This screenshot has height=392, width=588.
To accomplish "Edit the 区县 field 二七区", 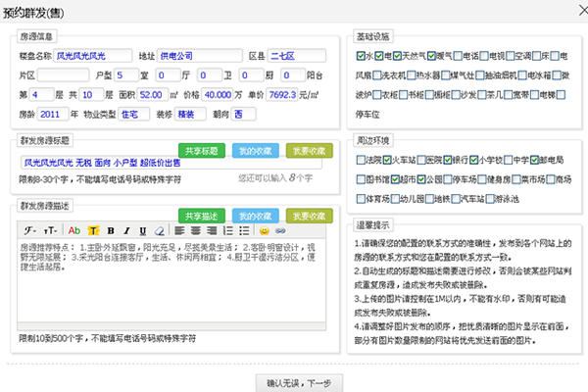I will pos(297,56).
